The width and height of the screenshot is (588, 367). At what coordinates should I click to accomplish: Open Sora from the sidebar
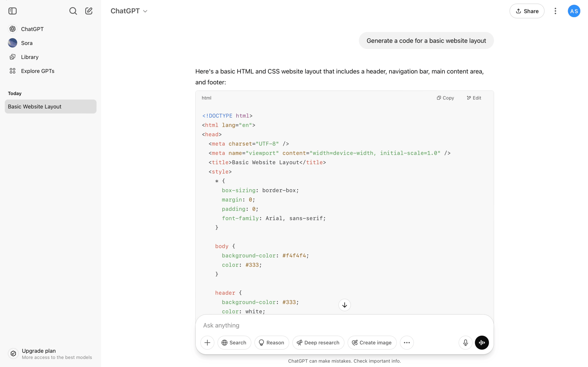pos(27,43)
